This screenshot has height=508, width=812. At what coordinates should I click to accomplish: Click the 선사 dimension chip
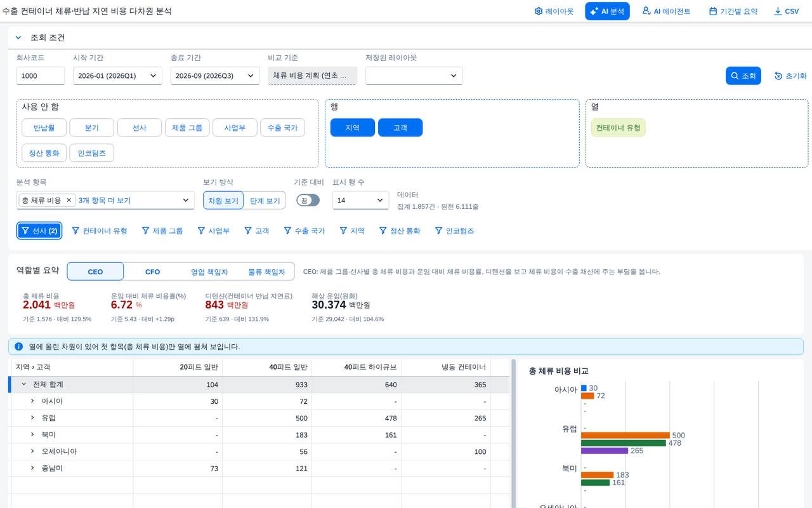coord(140,128)
